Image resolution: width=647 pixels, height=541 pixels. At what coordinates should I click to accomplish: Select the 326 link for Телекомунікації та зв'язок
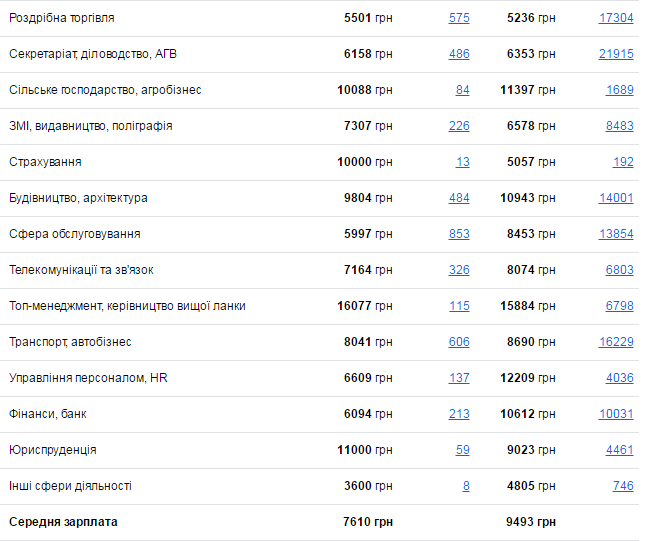pos(459,270)
